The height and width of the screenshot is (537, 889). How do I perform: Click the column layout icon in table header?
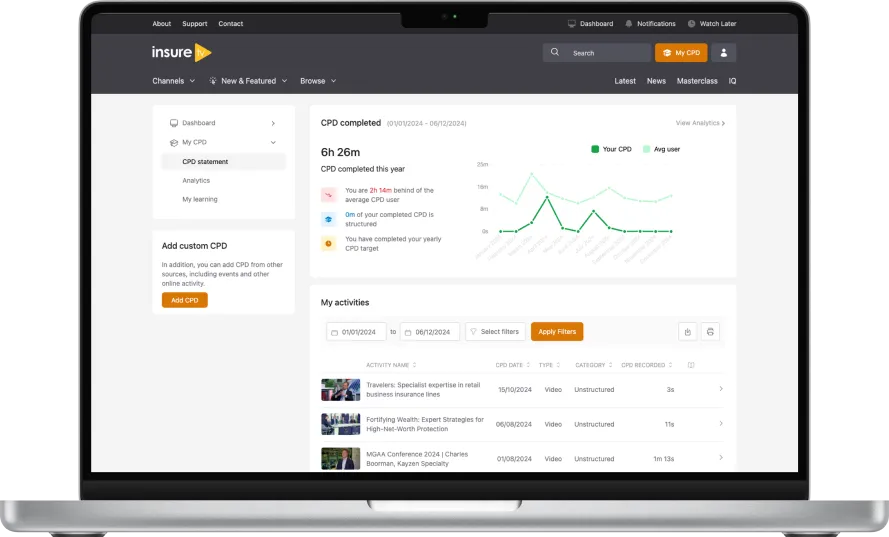coord(691,365)
